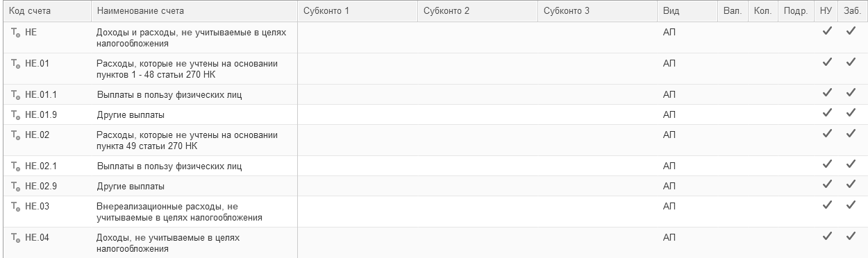The image size is (868, 258).
Task: Click the account icon beside НЕ.02
Action: [x=15, y=135]
